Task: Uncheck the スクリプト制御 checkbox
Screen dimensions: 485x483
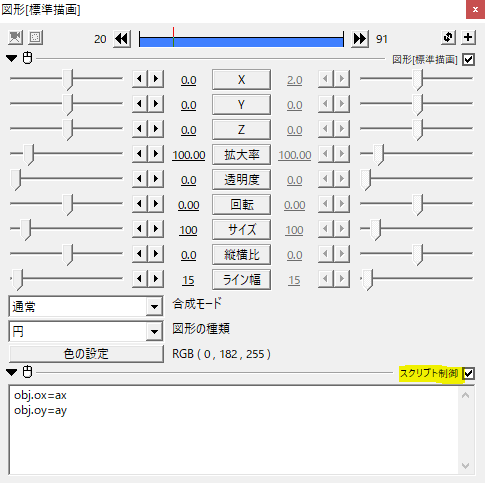Action: click(468, 374)
